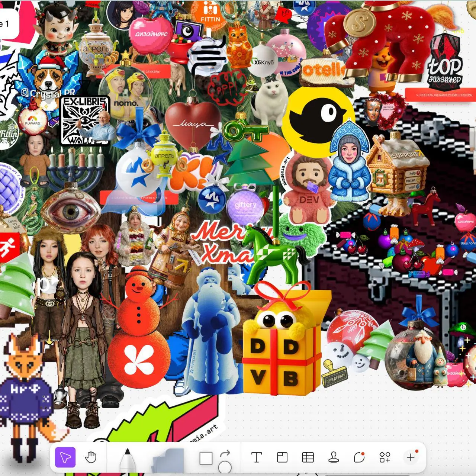This screenshot has height=476, width=476.
Task: Activate the Hand pan tool
Action: pos(91,457)
